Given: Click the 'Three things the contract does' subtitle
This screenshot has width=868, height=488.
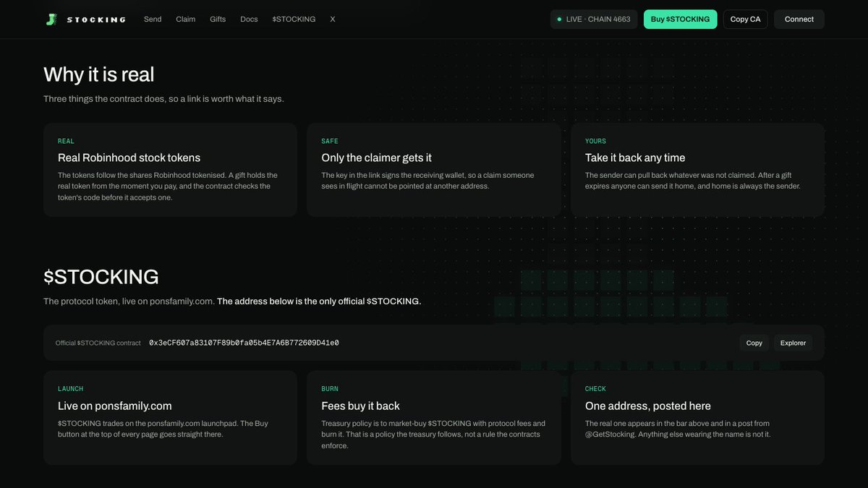Looking at the screenshot, I should pyautogui.click(x=163, y=99).
